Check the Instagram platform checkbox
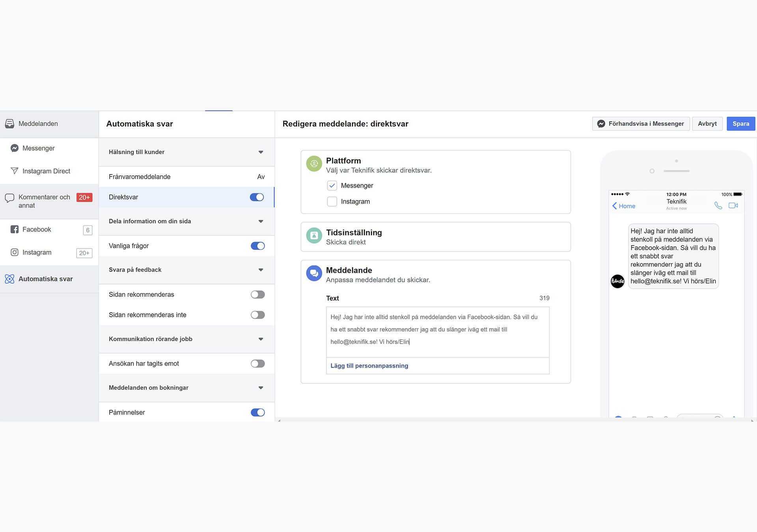 click(x=332, y=202)
